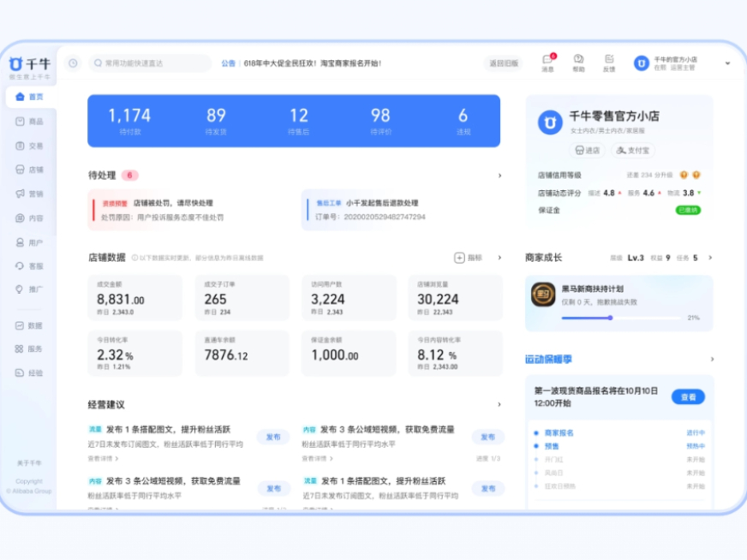Image resolution: width=747 pixels, height=560 pixels.
Task: Expand the 待处理 section arrow
Action: click(499, 176)
